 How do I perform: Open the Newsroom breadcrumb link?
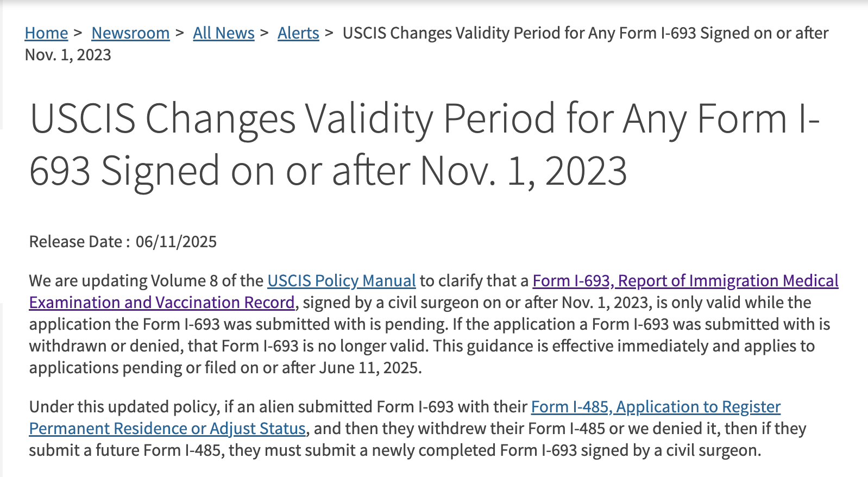(x=130, y=33)
